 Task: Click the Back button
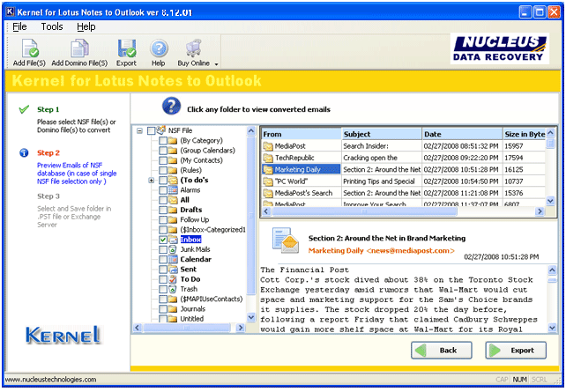point(442,351)
